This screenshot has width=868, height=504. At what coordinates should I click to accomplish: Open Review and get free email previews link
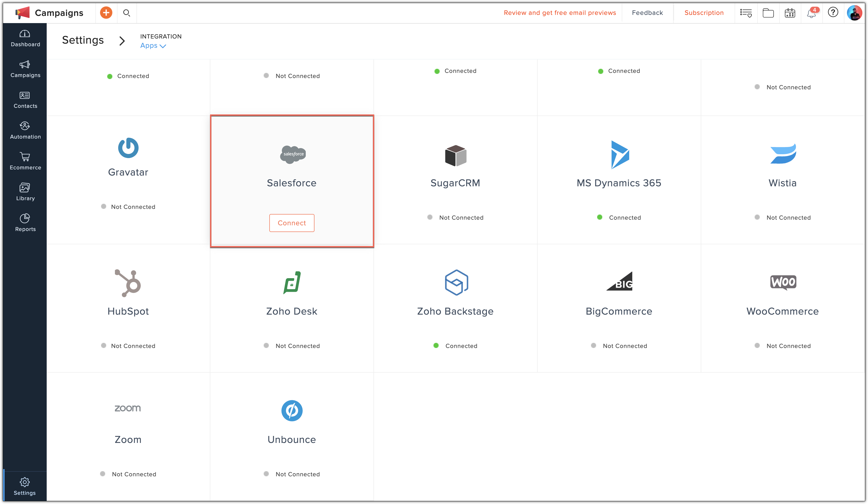[560, 13]
